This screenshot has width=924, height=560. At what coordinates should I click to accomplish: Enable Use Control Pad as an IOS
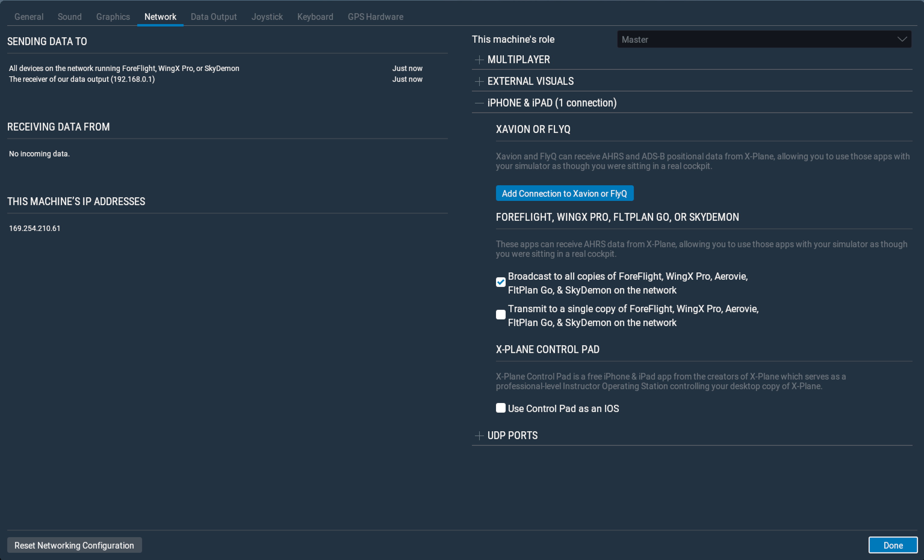[x=501, y=408]
